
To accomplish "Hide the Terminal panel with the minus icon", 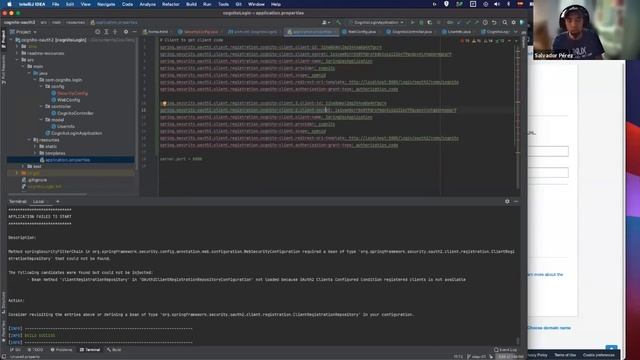I will point(516,202).
